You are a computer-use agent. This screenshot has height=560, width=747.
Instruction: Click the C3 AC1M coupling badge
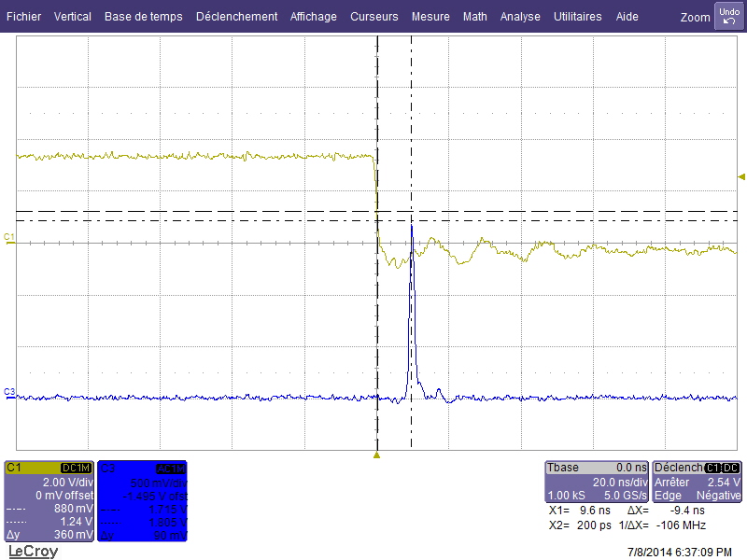[x=170, y=469]
